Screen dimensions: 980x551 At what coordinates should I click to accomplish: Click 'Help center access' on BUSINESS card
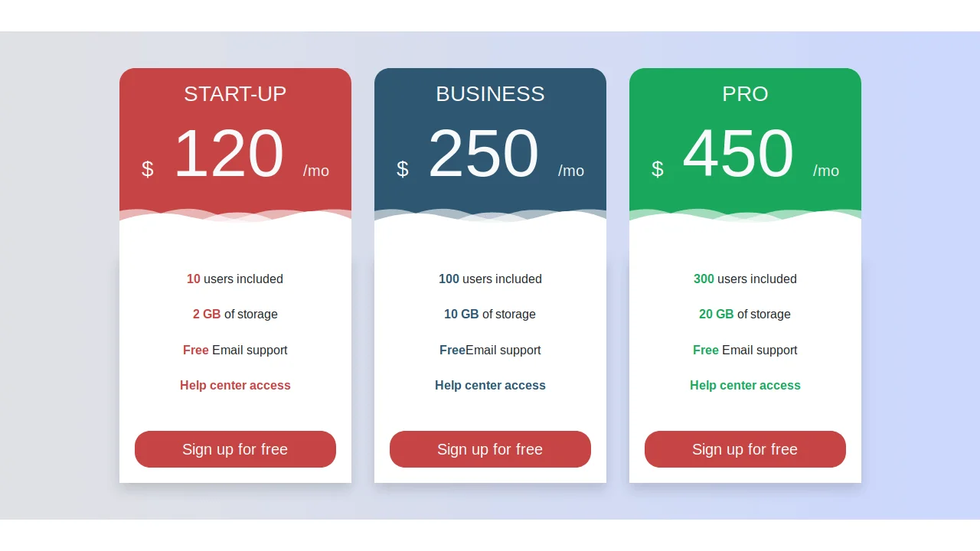[490, 385]
